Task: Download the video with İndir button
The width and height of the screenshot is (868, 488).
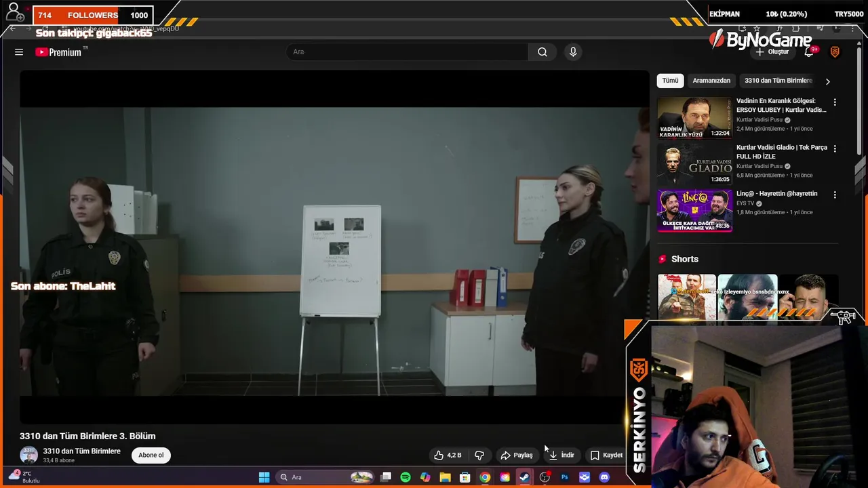Action: pyautogui.click(x=561, y=455)
